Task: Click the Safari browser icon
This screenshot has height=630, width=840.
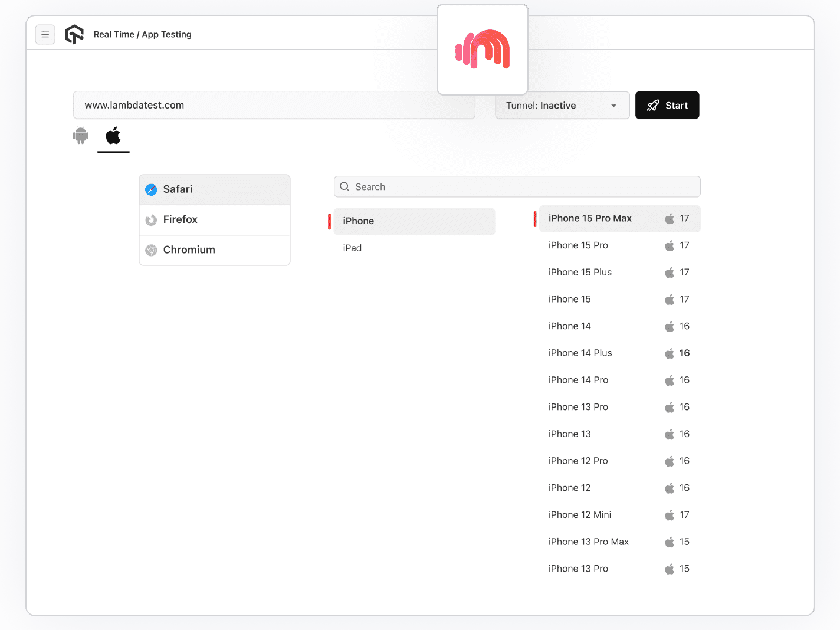Action: 151,189
